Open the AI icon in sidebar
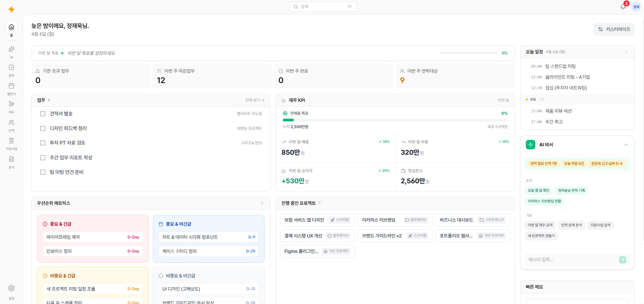Image resolution: width=644 pixels, height=304 pixels. (11, 49)
